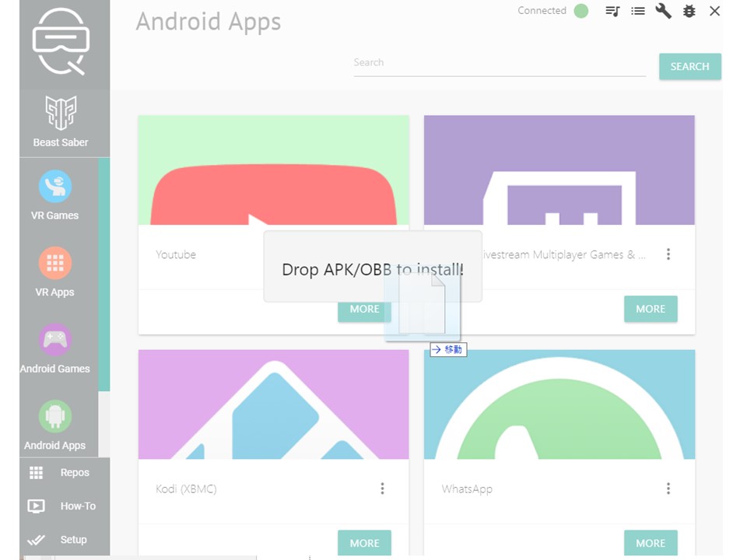The image size is (747, 560).
Task: Go to the VR Apps category
Action: pos(54,272)
